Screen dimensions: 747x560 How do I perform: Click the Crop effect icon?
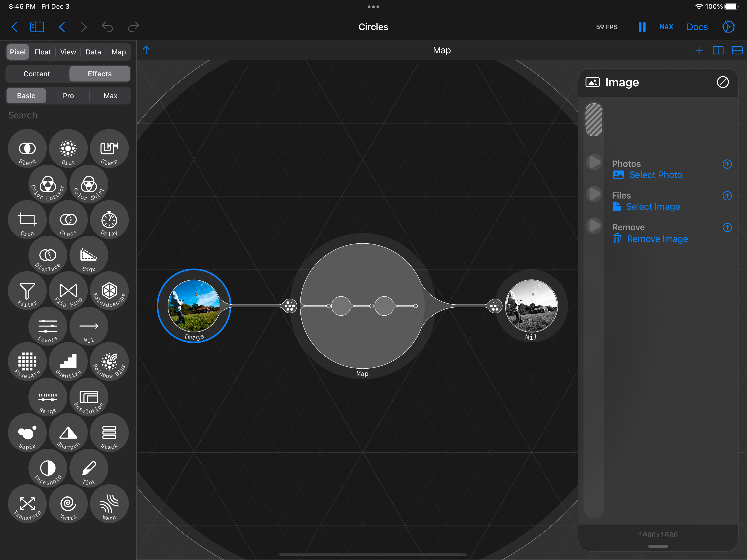coord(27,220)
